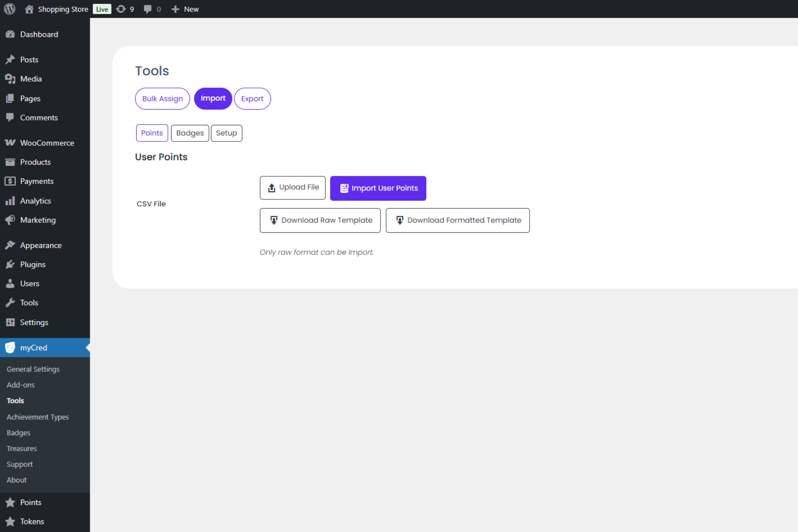Click the Plugins plug icon
Screen dimensions: 798x532
coord(10,264)
